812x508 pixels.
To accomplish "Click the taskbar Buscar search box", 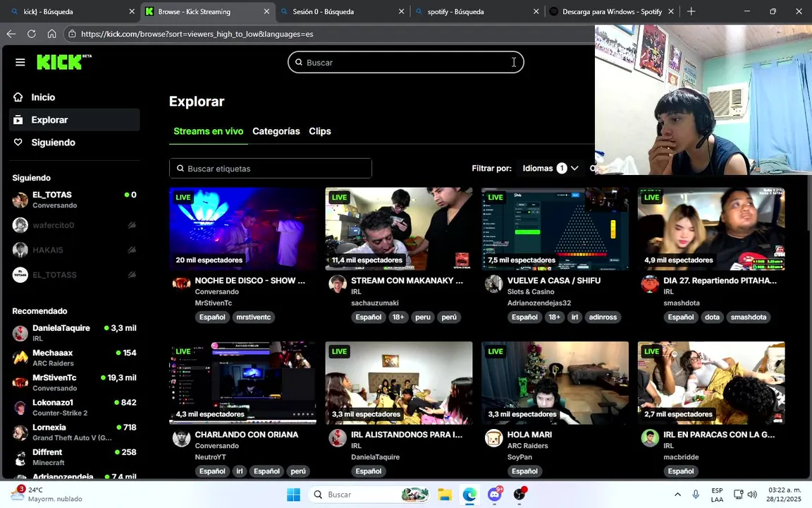I will tap(369, 495).
